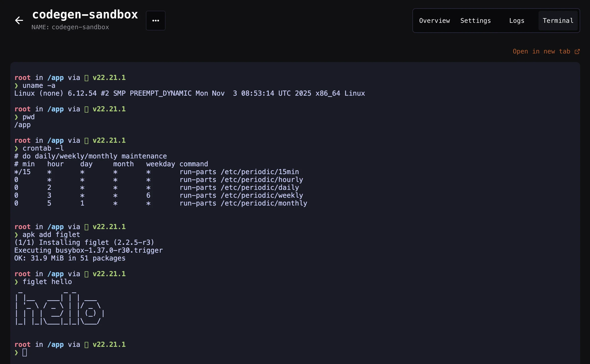Viewport: 590px width, 364px height.
Task: Click the crontab -l command line
Action: tap(43, 148)
